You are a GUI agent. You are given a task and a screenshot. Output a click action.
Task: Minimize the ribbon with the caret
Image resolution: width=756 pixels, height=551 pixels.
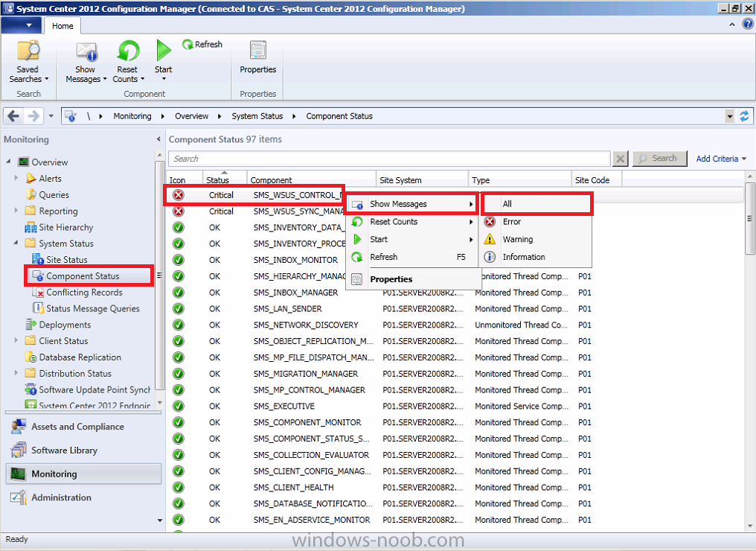pyautogui.click(x=732, y=24)
